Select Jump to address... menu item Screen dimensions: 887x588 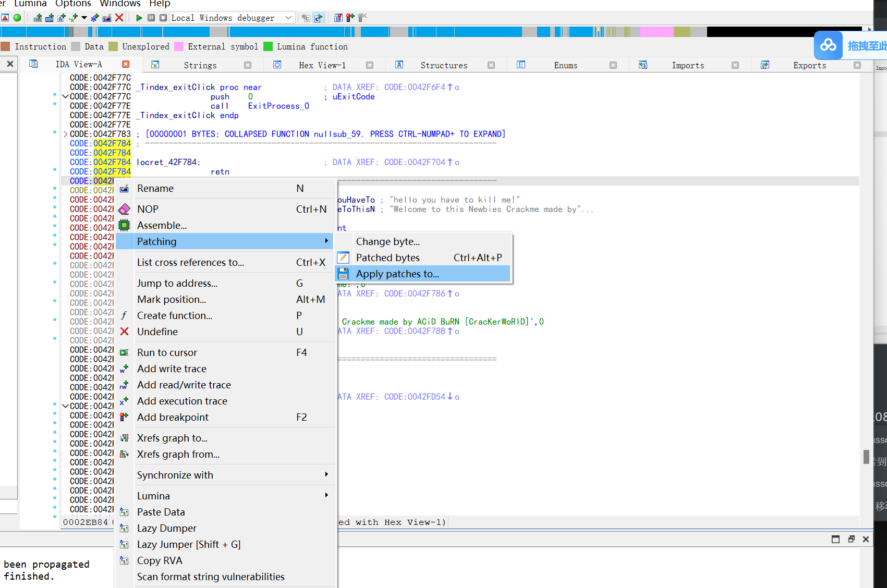coord(225,283)
